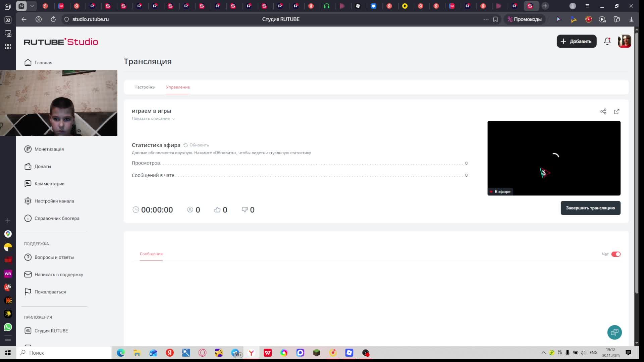Viewport: 644px width, 362px height.
Task: Open Donations in the sidebar
Action: (x=43, y=166)
